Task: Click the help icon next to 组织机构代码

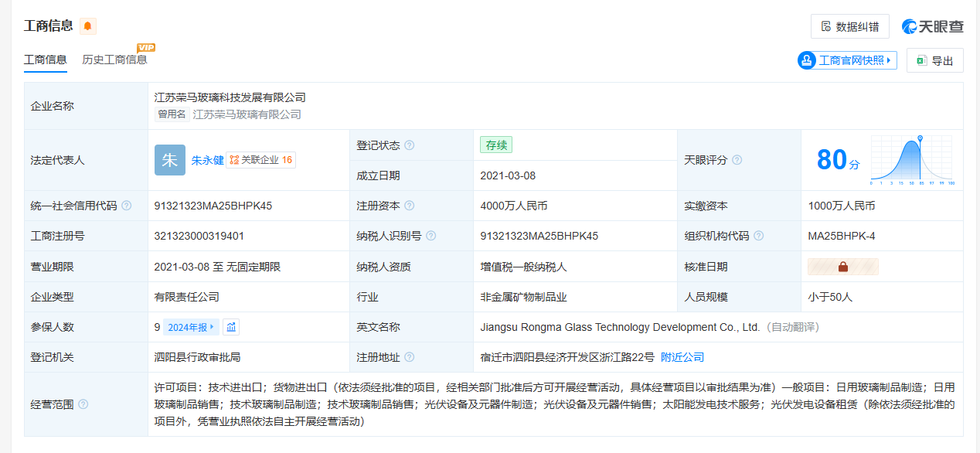Action: [758, 236]
